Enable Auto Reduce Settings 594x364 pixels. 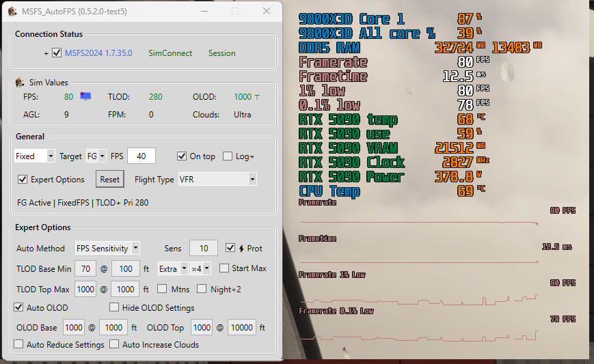tap(18, 344)
